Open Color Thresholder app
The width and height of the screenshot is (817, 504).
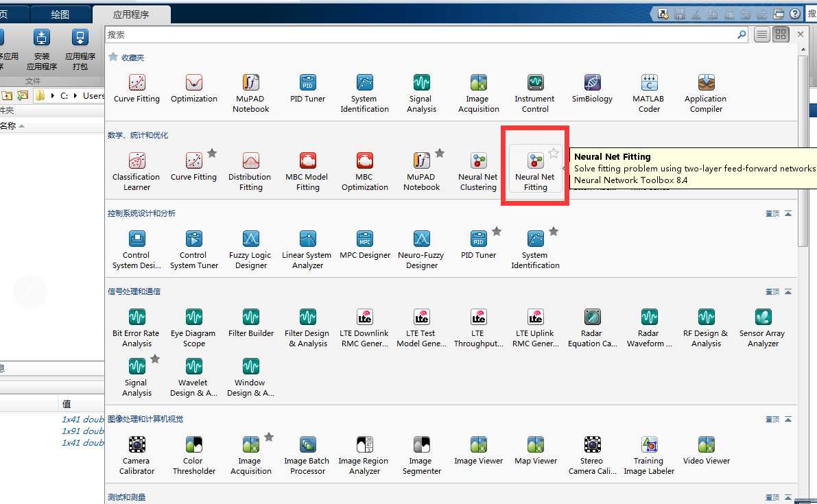click(194, 455)
